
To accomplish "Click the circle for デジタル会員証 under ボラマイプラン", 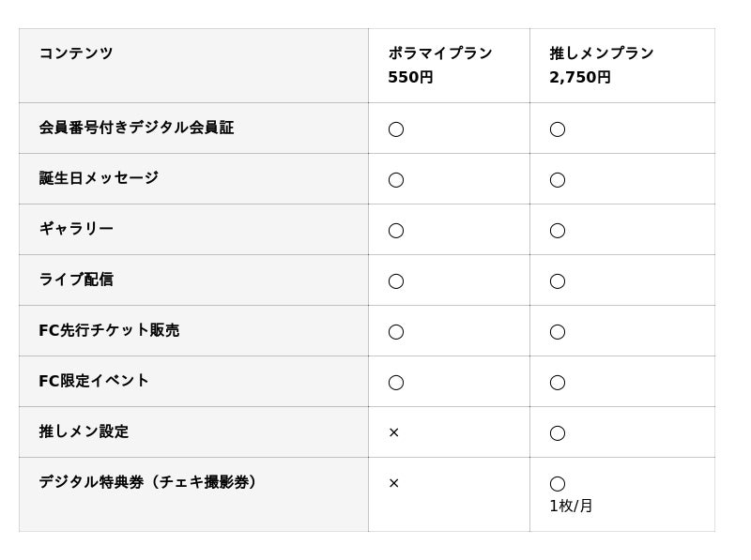I will pyautogui.click(x=396, y=129).
